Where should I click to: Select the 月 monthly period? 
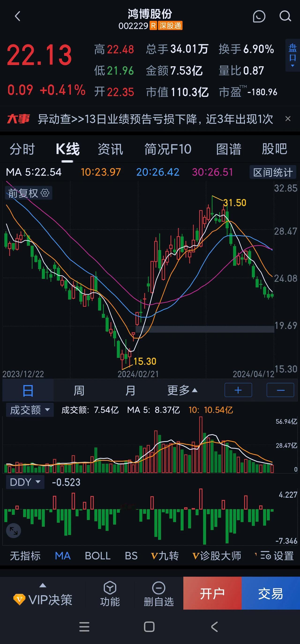tap(130, 390)
